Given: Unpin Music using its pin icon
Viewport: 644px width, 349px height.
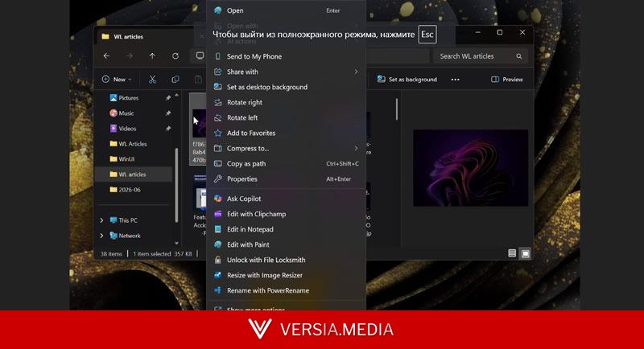Looking at the screenshot, I should (168, 113).
